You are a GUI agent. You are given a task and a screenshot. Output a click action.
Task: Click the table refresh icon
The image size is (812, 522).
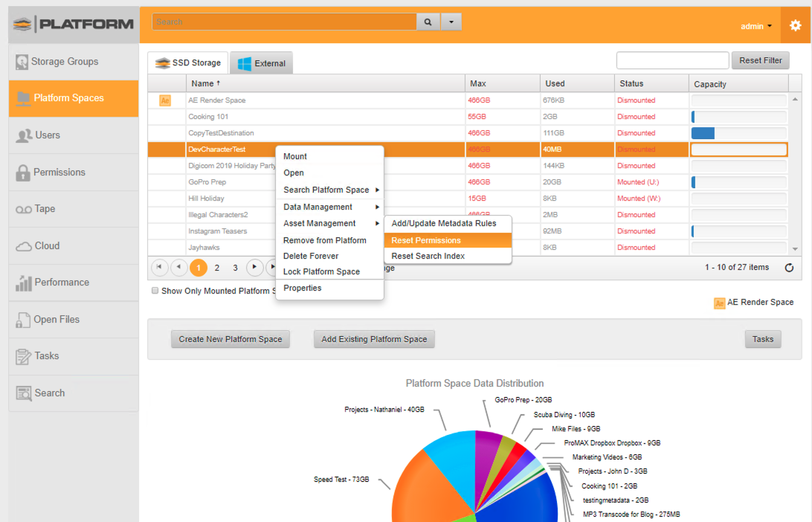[x=789, y=268]
